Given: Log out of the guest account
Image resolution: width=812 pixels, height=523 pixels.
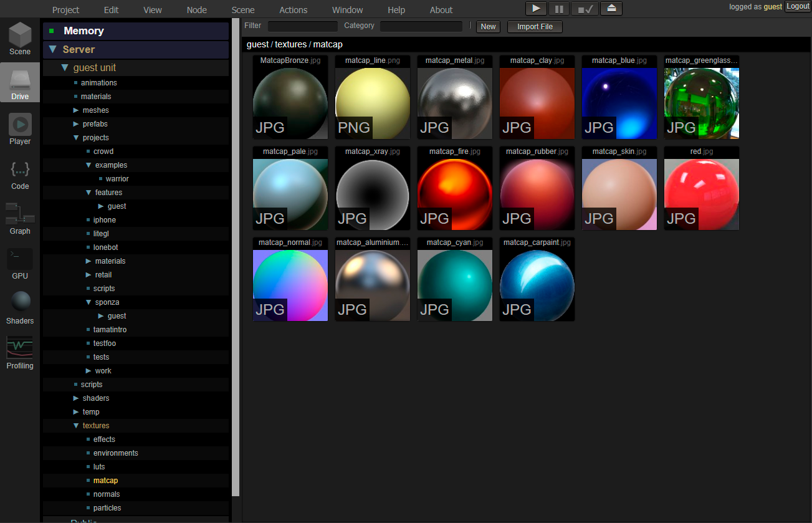Looking at the screenshot, I should coord(798,6).
